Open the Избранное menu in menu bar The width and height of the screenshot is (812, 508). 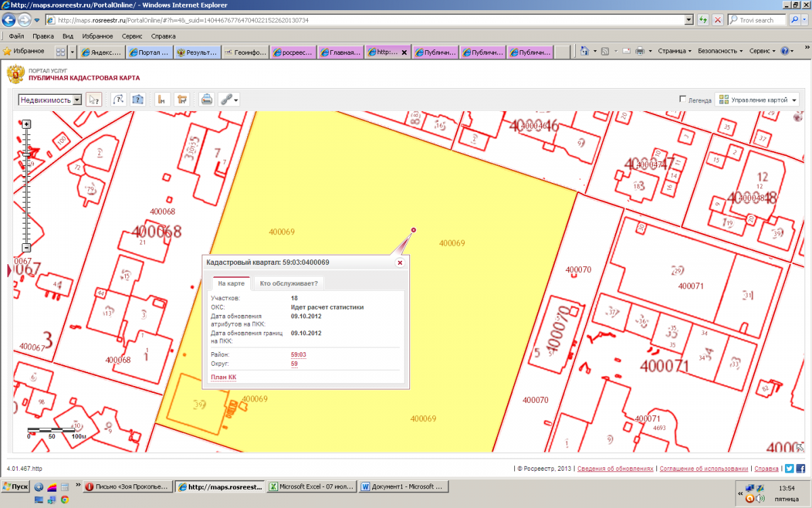[97, 36]
